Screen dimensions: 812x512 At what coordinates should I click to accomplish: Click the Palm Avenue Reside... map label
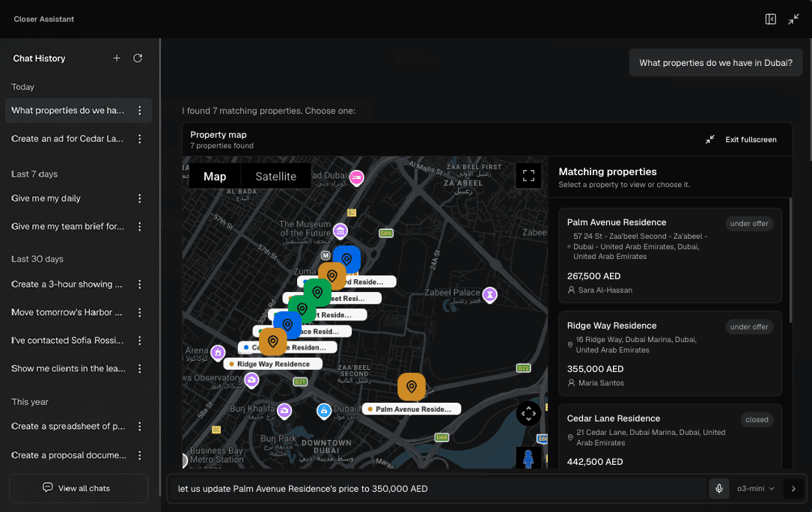click(412, 409)
